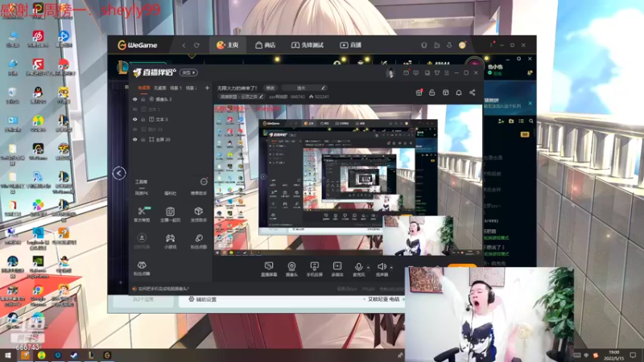Screen dimensions: 644x362
Task: Open the 粉丝点歌 tool
Action: [x=199, y=241]
